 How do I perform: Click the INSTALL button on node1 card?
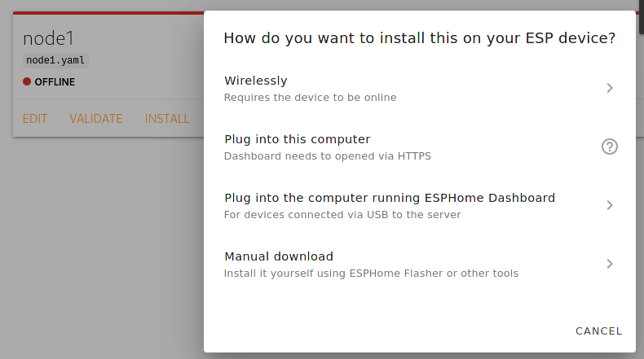167,119
